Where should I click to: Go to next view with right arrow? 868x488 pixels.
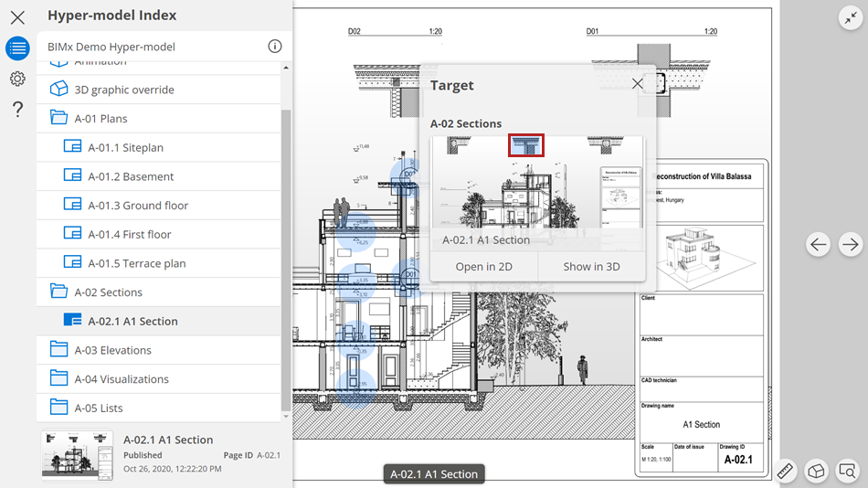point(851,244)
